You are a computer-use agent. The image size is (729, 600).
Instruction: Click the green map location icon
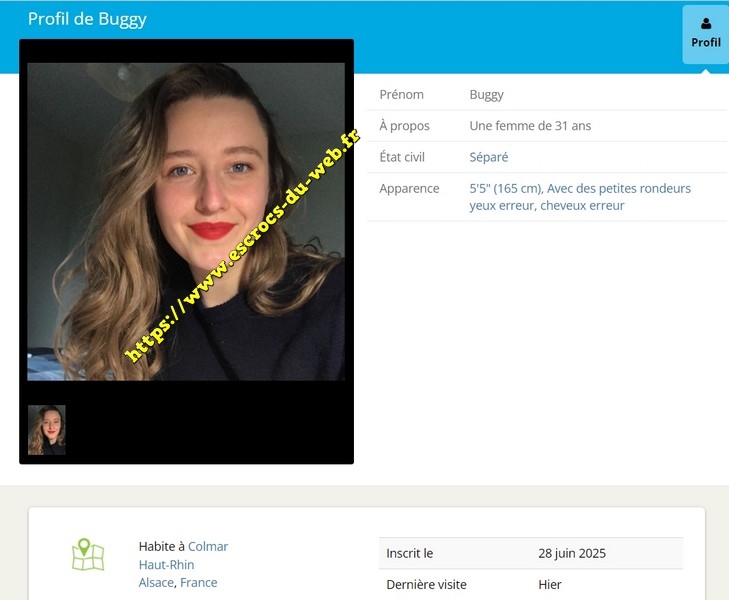click(x=88, y=555)
